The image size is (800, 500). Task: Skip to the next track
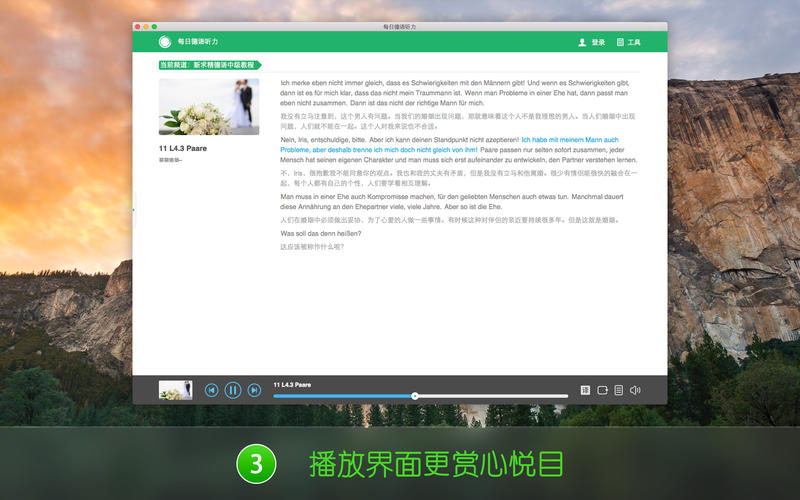tap(254, 390)
